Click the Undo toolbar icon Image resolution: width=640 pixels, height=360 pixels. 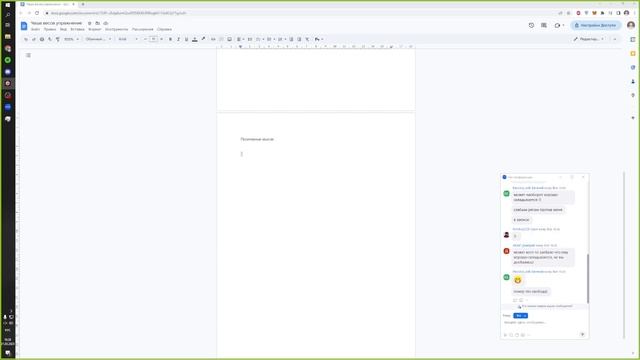point(26,39)
